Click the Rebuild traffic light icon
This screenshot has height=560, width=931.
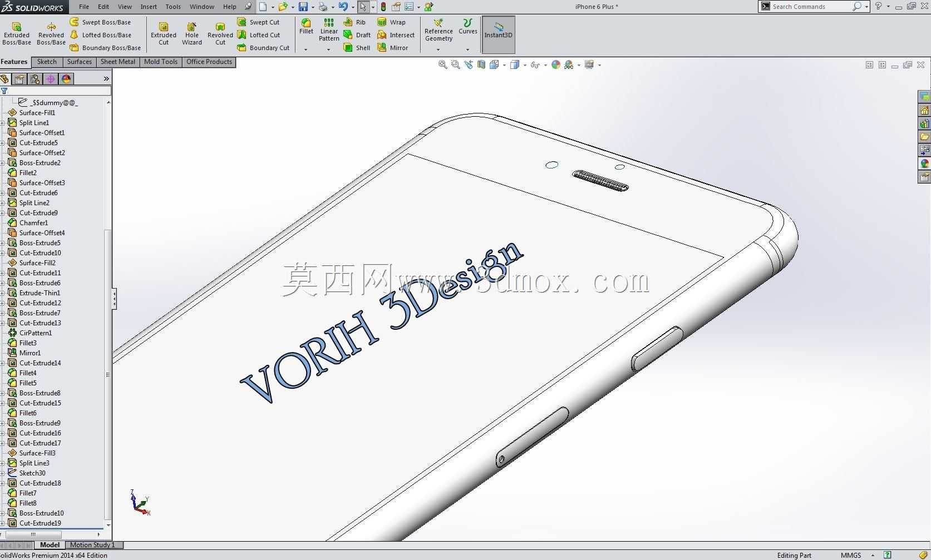(x=383, y=7)
